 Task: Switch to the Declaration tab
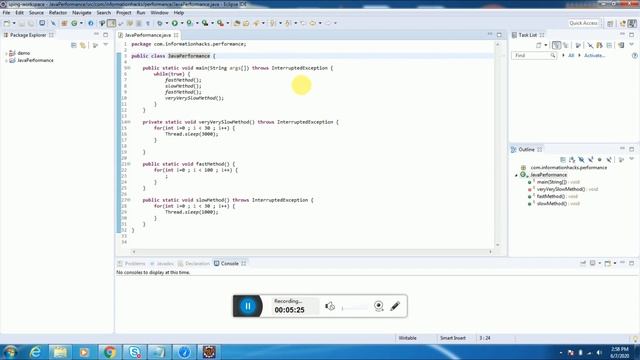(194, 264)
